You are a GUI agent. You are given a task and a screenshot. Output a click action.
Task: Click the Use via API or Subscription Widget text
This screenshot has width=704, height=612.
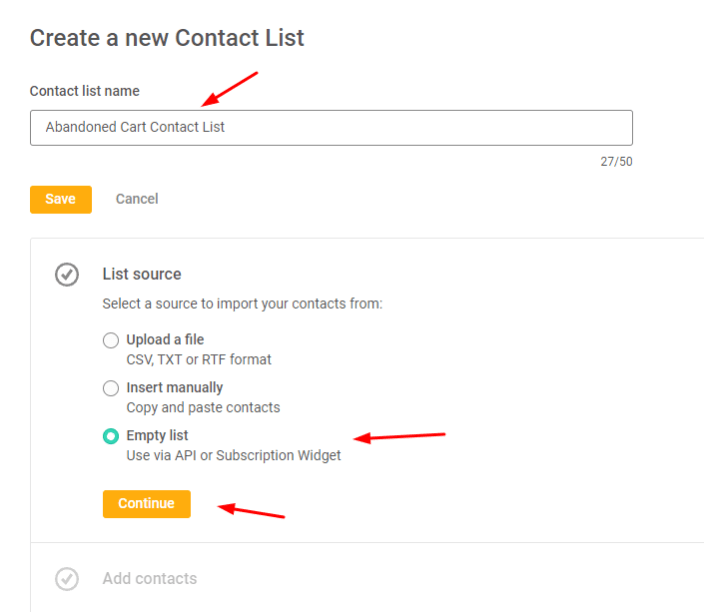tap(234, 456)
